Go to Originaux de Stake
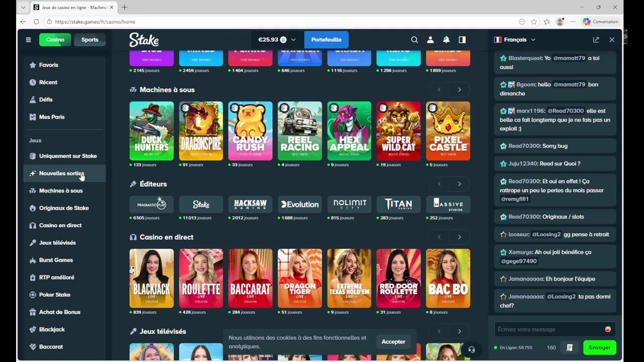The height and width of the screenshot is (362, 644). tap(64, 208)
